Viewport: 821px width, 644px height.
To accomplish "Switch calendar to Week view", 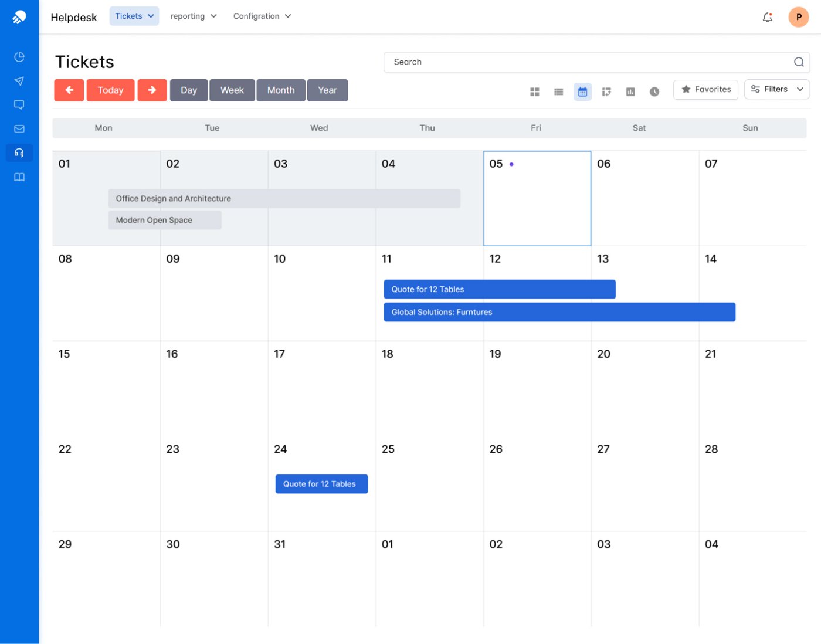I will click(232, 90).
